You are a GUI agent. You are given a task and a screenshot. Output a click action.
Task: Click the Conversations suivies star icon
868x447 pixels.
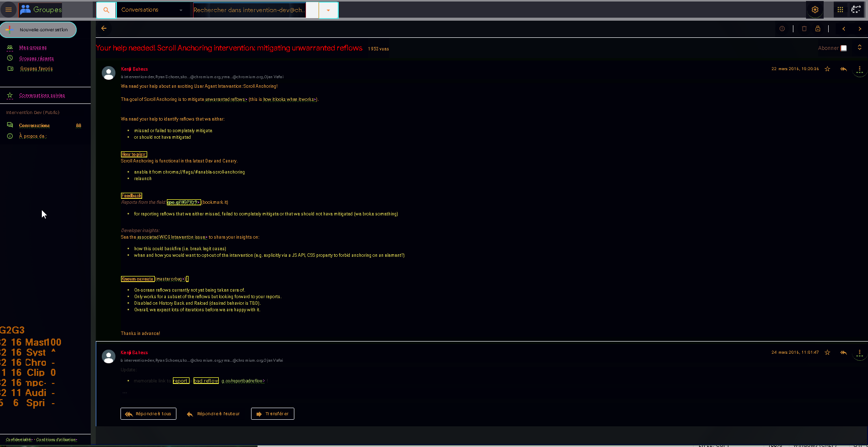click(x=10, y=95)
